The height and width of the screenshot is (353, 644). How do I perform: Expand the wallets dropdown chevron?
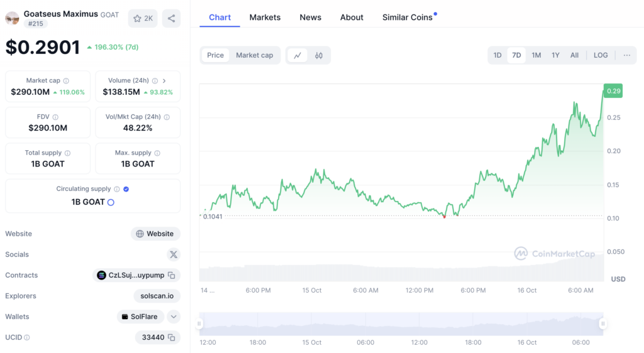tap(174, 317)
